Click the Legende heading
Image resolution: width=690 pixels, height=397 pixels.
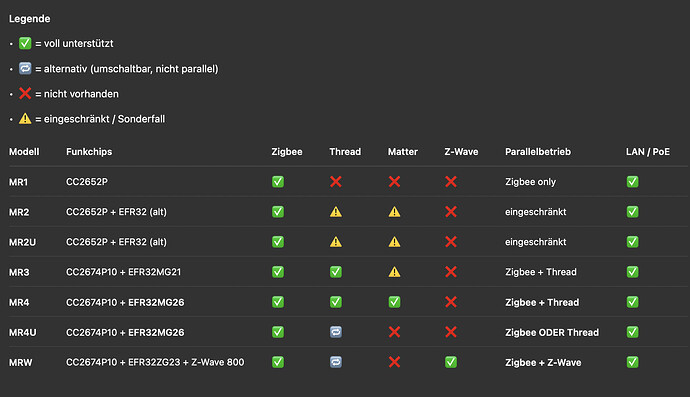point(29,19)
